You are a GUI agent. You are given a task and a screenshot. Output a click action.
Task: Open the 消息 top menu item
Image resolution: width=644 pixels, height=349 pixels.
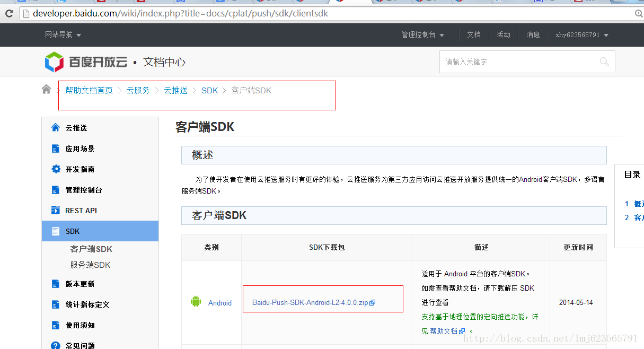[x=533, y=35]
